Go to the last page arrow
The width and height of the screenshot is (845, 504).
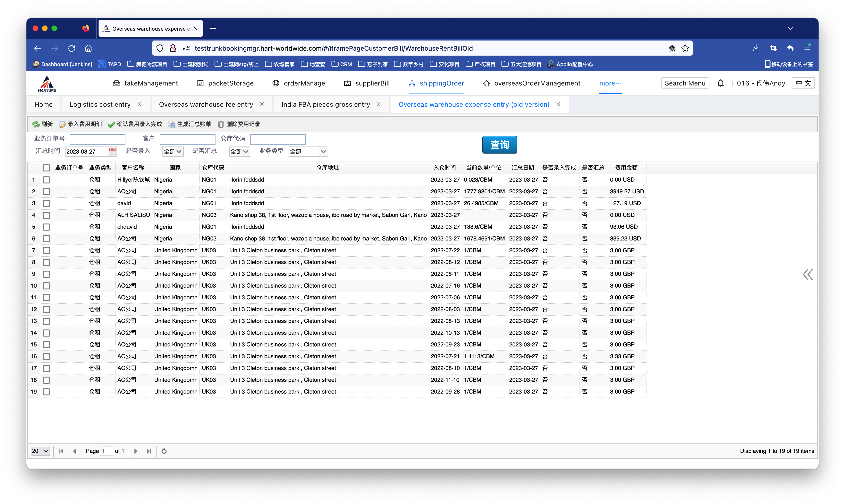(x=149, y=451)
